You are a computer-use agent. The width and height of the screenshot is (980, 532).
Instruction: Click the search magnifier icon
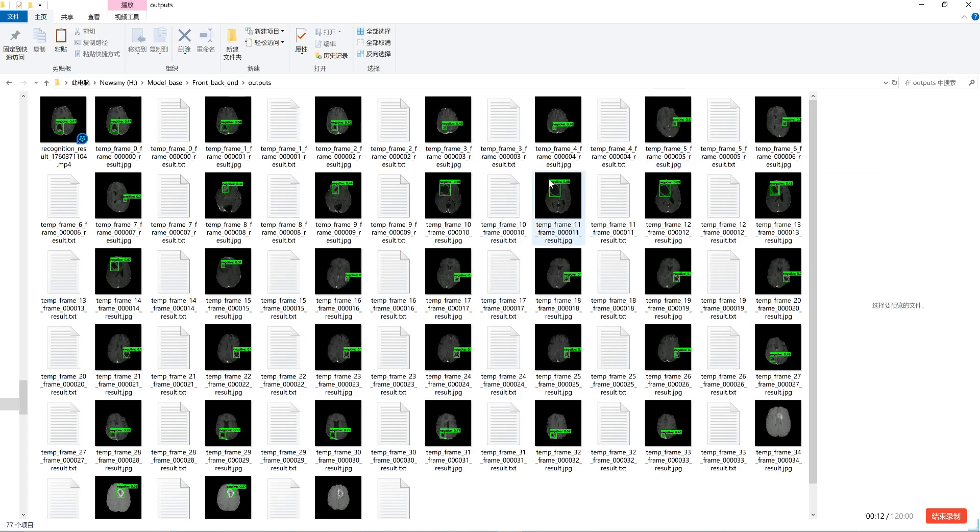[x=971, y=83]
